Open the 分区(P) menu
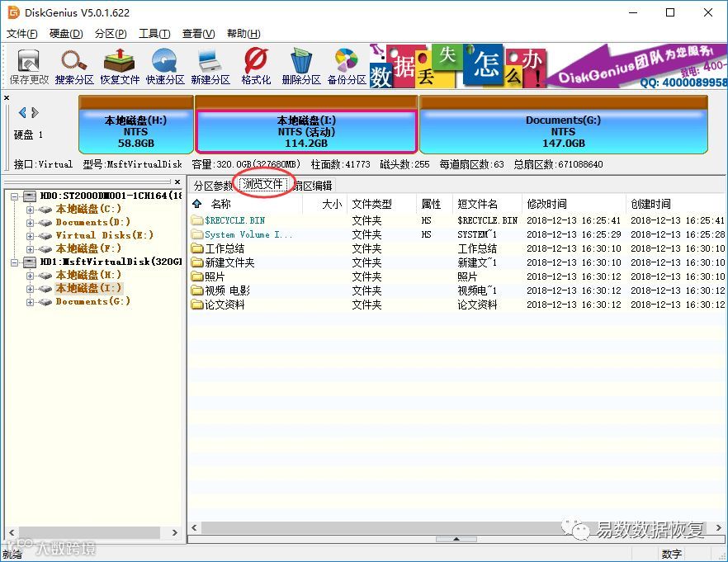 point(111,33)
